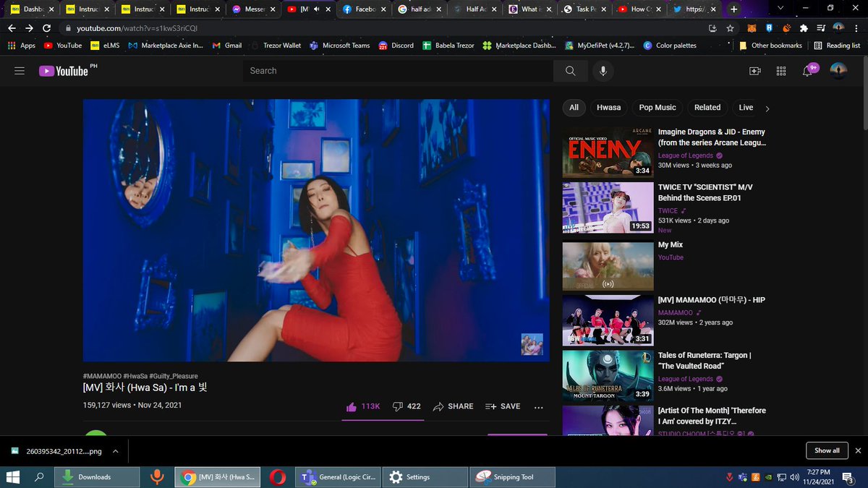The height and width of the screenshot is (488, 868).
Task: Open a new browser tab
Action: [x=734, y=9]
